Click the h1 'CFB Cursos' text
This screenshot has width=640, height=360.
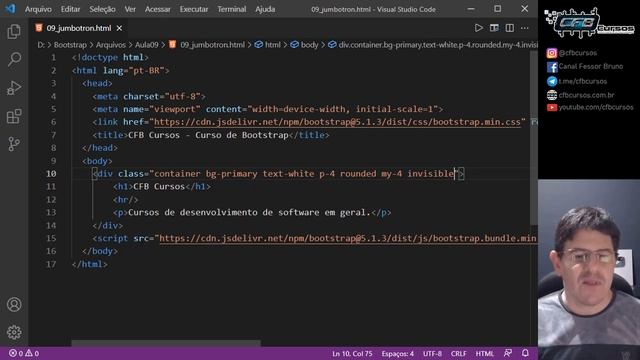pos(159,187)
